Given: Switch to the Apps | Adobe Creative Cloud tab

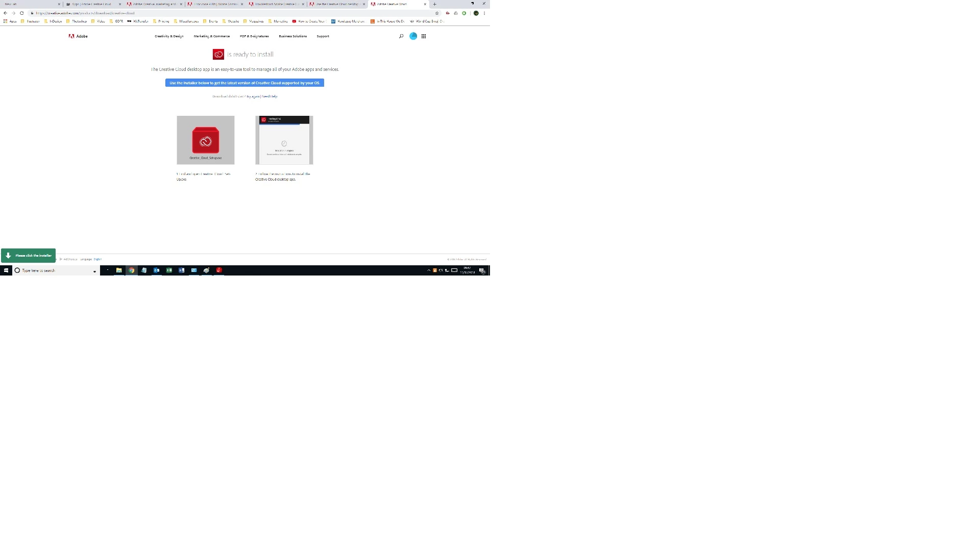Looking at the screenshot, I should [x=92, y=4].
